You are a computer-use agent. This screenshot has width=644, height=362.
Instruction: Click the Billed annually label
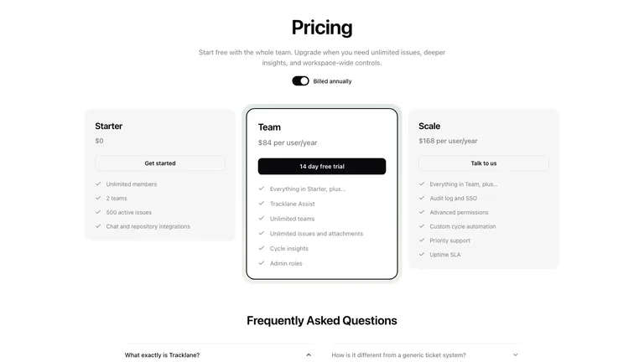tap(332, 81)
